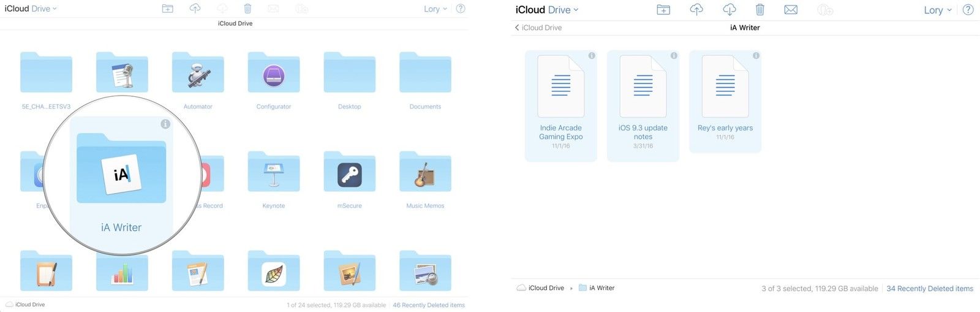
Task: Open the 34 Recently Deleted items link
Action: 929,289
